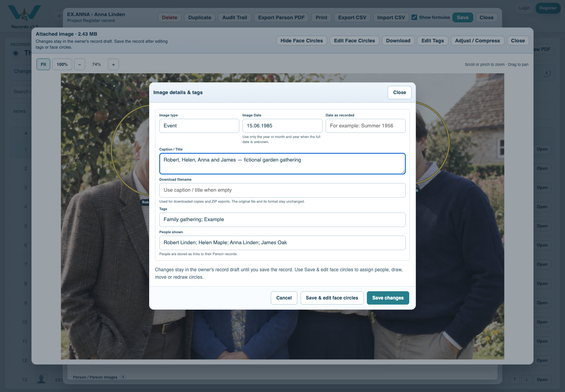Open the Audit Trail
The image size is (565, 392).
coord(235,18)
